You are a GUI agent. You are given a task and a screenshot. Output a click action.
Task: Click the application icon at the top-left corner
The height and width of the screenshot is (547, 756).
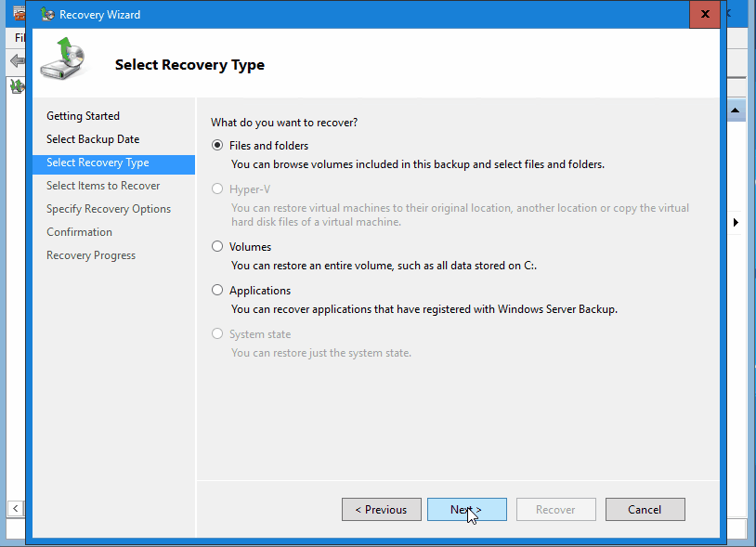(18, 14)
